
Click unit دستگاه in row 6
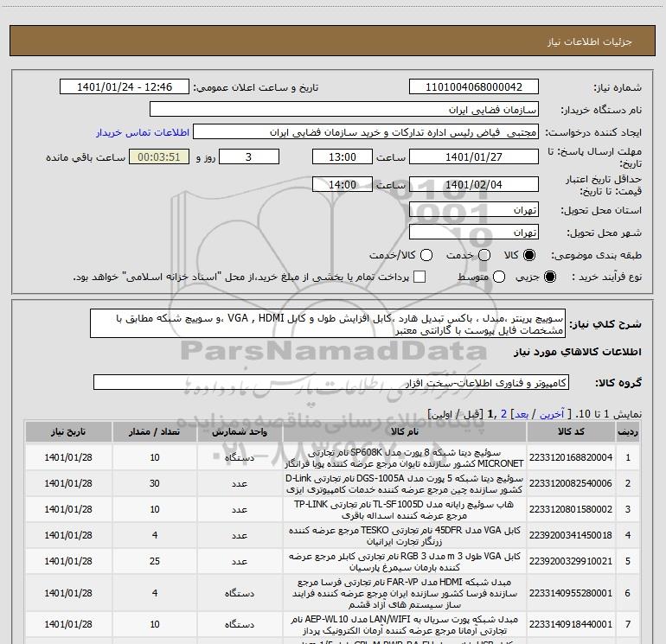point(240,593)
